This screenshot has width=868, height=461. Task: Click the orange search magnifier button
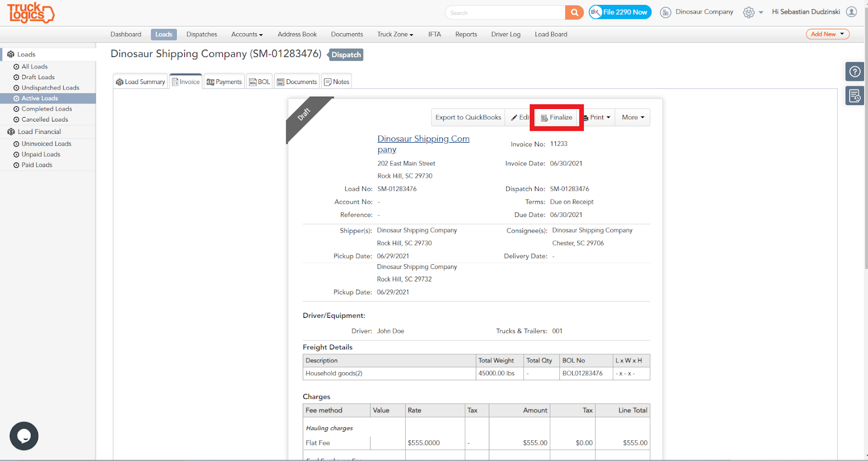pos(574,12)
